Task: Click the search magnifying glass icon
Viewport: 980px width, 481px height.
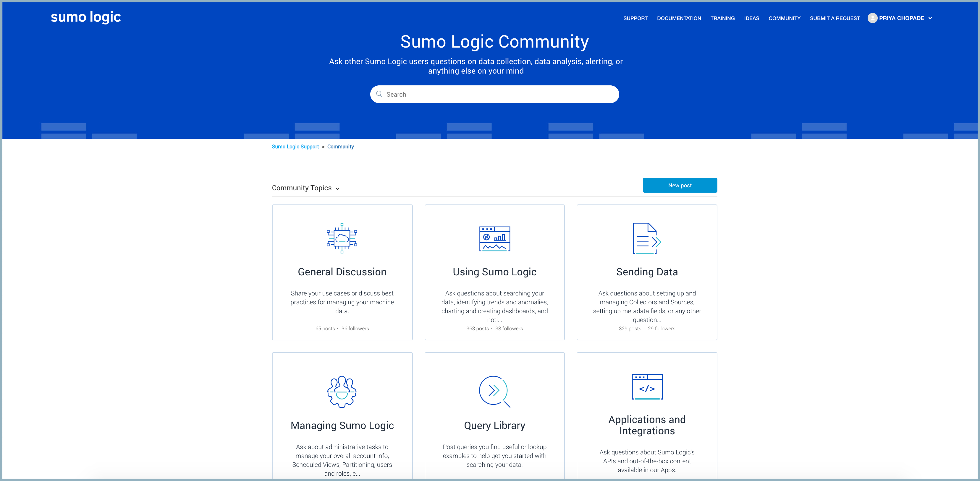Action: point(379,94)
